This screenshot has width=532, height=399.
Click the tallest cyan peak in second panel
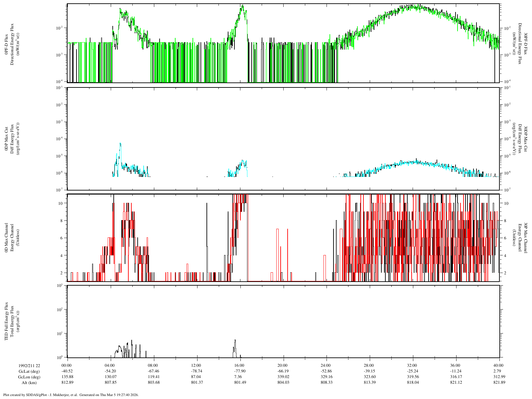pyautogui.click(x=120, y=144)
